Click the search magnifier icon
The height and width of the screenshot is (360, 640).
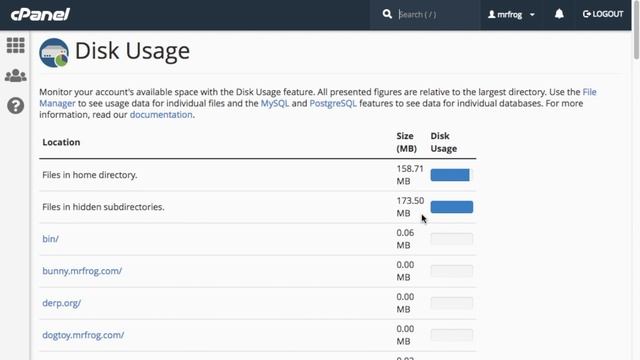[387, 14]
